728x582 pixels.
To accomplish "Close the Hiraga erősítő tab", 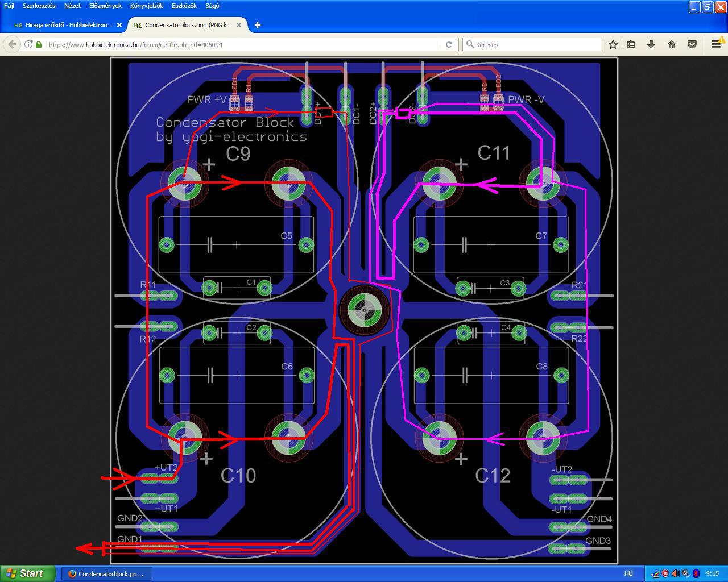I will coord(119,25).
